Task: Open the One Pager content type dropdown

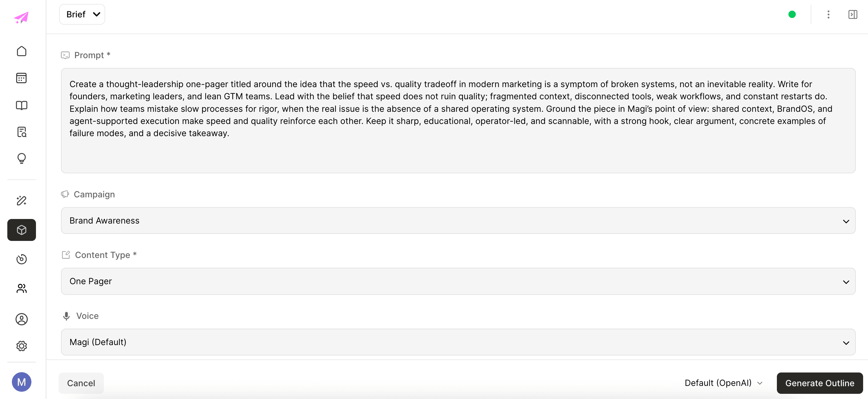Action: (458, 281)
